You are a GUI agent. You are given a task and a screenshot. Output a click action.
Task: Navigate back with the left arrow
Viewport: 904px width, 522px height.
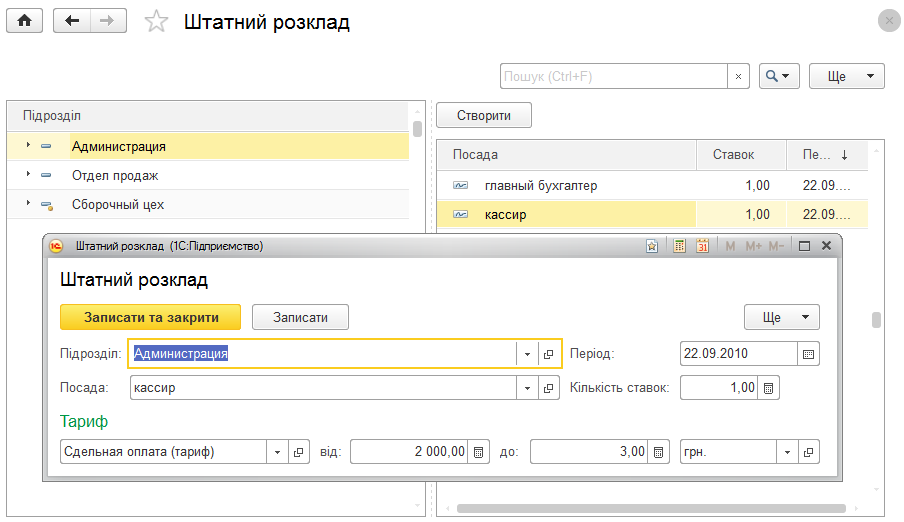pos(71,21)
